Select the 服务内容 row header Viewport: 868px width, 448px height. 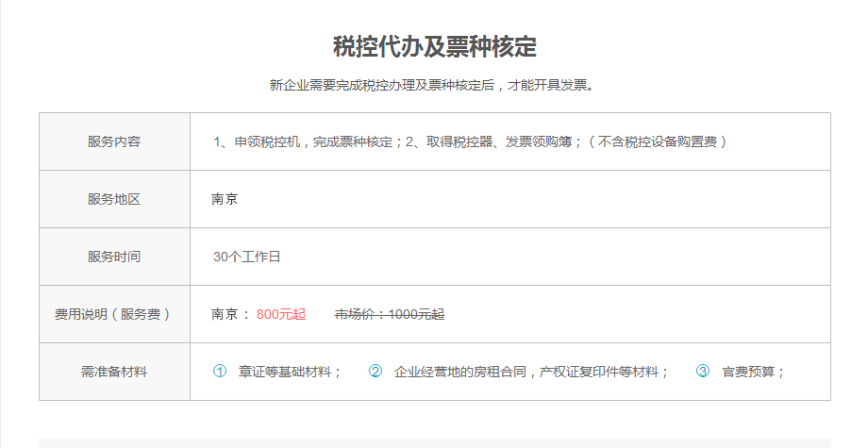coord(114,141)
